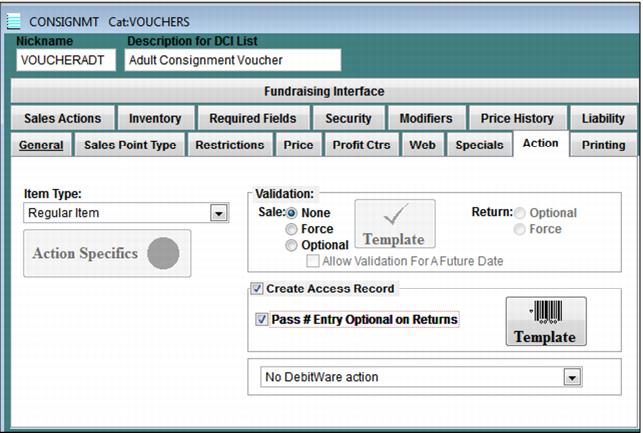Open the Item Type dropdown

[219, 213]
